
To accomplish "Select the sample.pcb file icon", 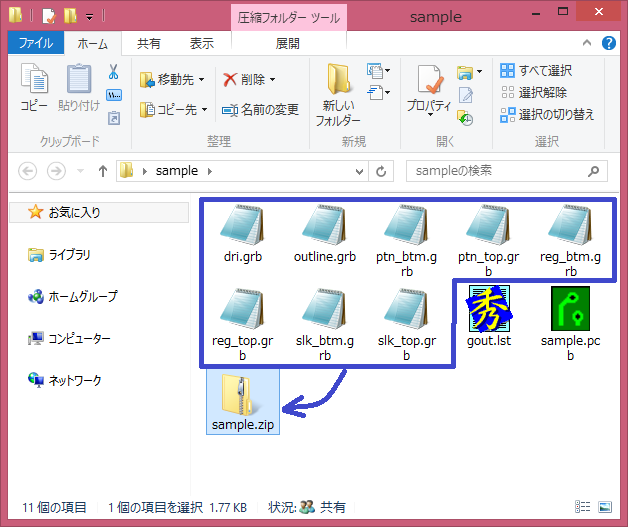I will (x=568, y=315).
